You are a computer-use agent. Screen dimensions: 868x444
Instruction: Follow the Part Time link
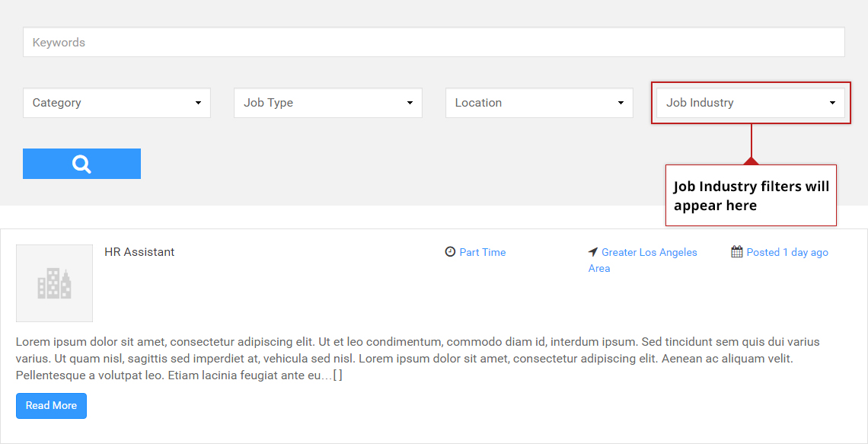[482, 251]
